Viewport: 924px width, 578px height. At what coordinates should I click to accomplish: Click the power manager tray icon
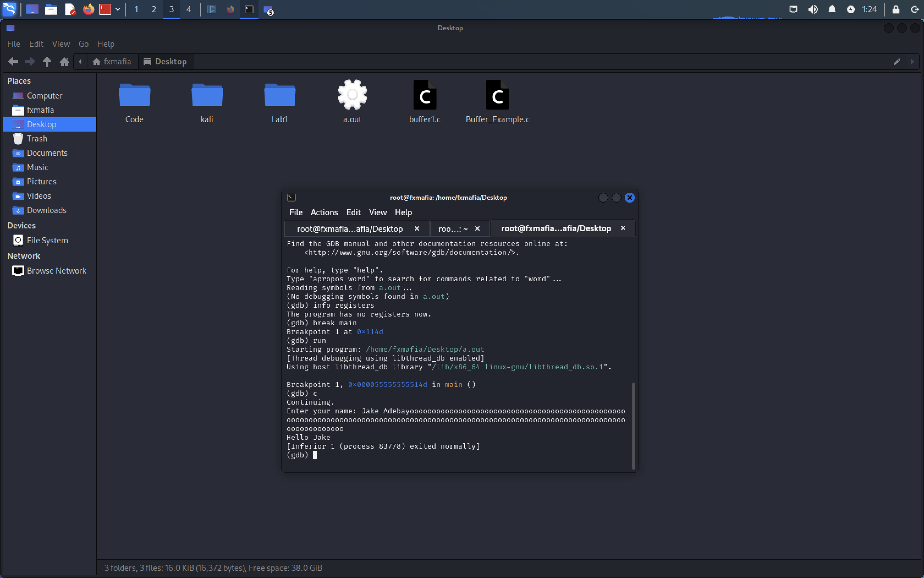click(851, 9)
